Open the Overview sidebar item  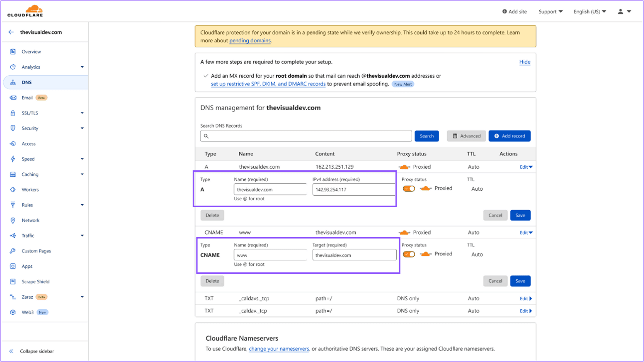31,52
